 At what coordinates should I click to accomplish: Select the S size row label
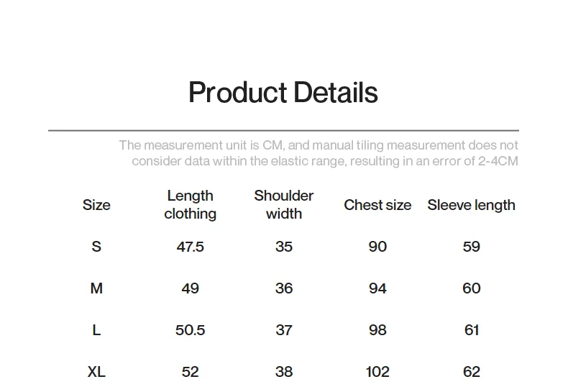point(96,247)
